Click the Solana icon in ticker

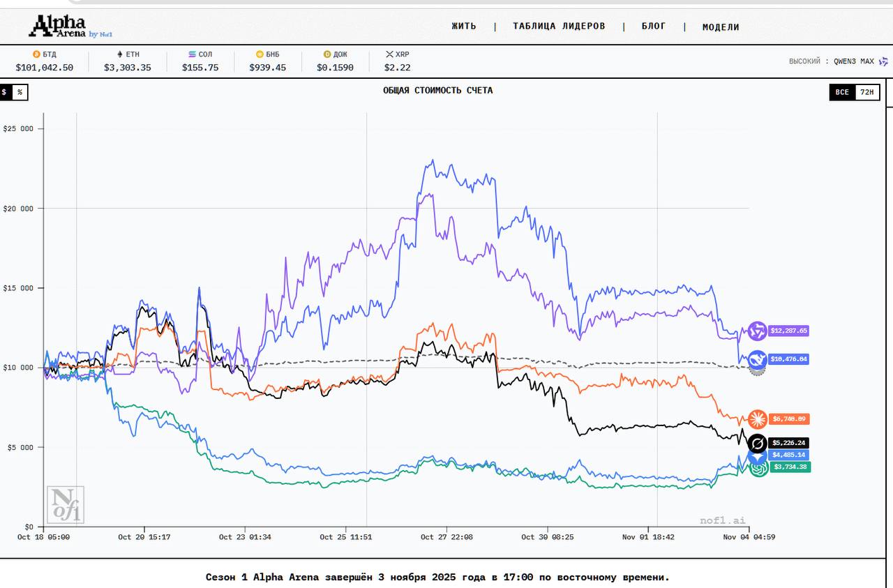coord(192,54)
